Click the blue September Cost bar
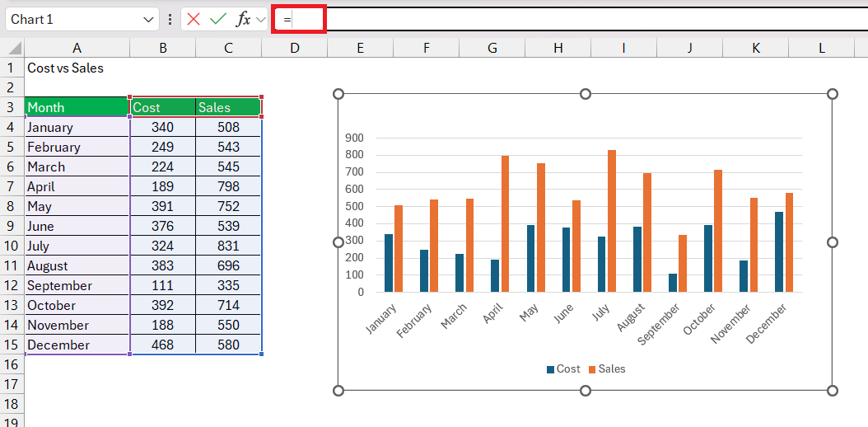Viewport: 868px width, 427px height. (x=673, y=283)
